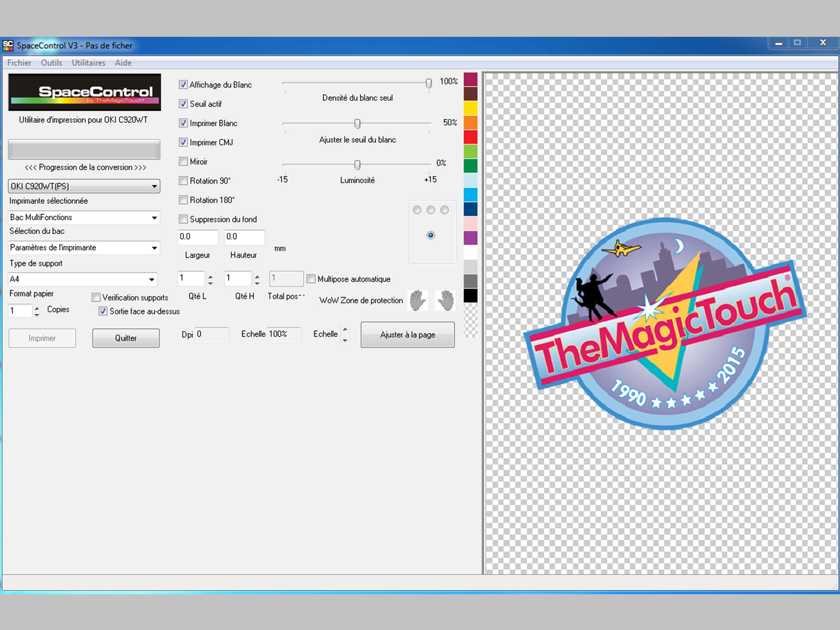Image resolution: width=840 pixels, height=630 pixels.
Task: Check Rotation 180° box
Action: click(183, 200)
